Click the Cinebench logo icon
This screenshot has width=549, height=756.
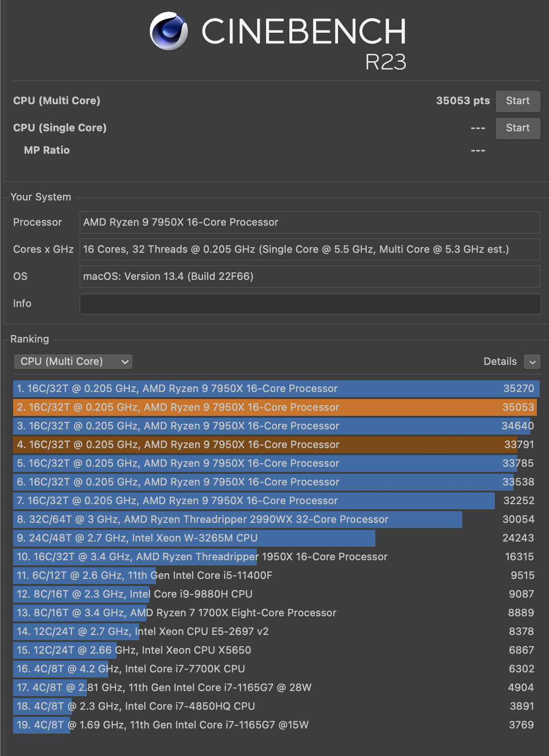pyautogui.click(x=169, y=31)
